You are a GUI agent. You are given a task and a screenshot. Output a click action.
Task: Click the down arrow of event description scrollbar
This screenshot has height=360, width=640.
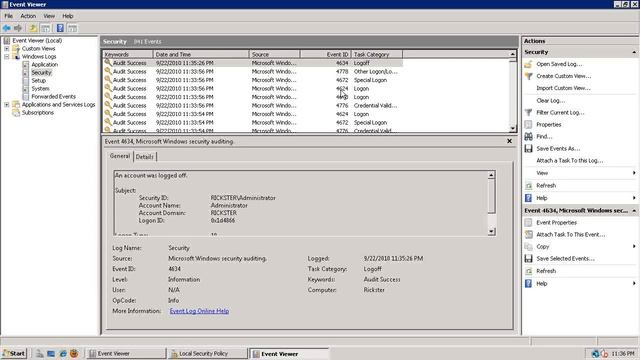click(491, 231)
